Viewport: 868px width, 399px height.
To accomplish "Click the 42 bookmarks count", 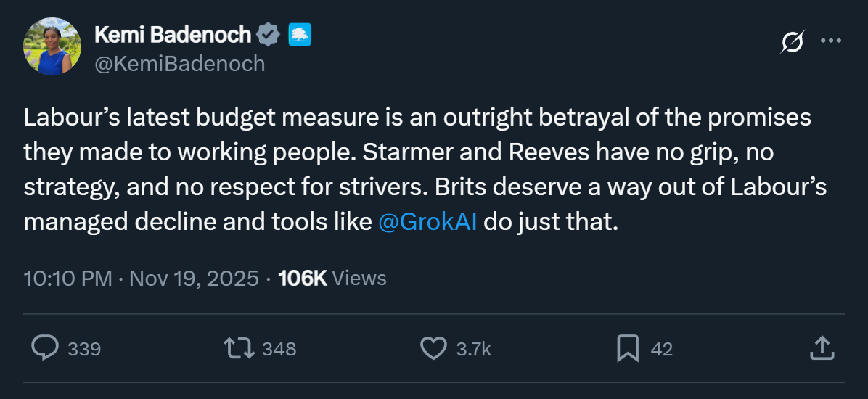I will pyautogui.click(x=661, y=349).
